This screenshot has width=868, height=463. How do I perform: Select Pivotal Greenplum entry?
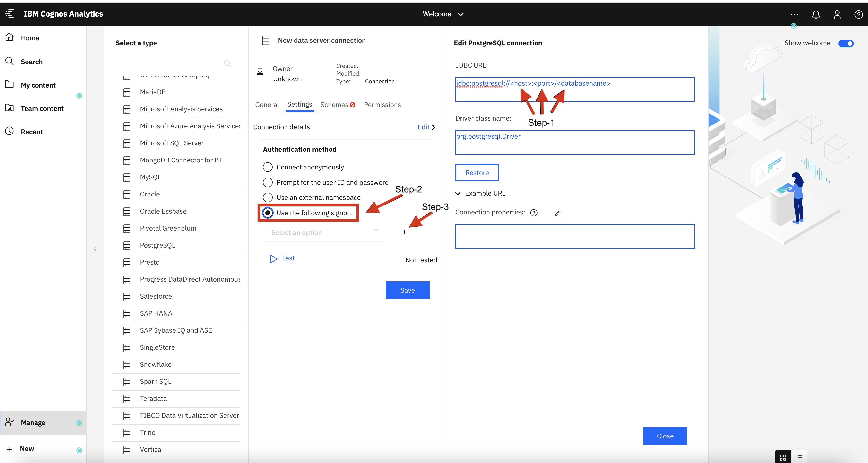175,228
